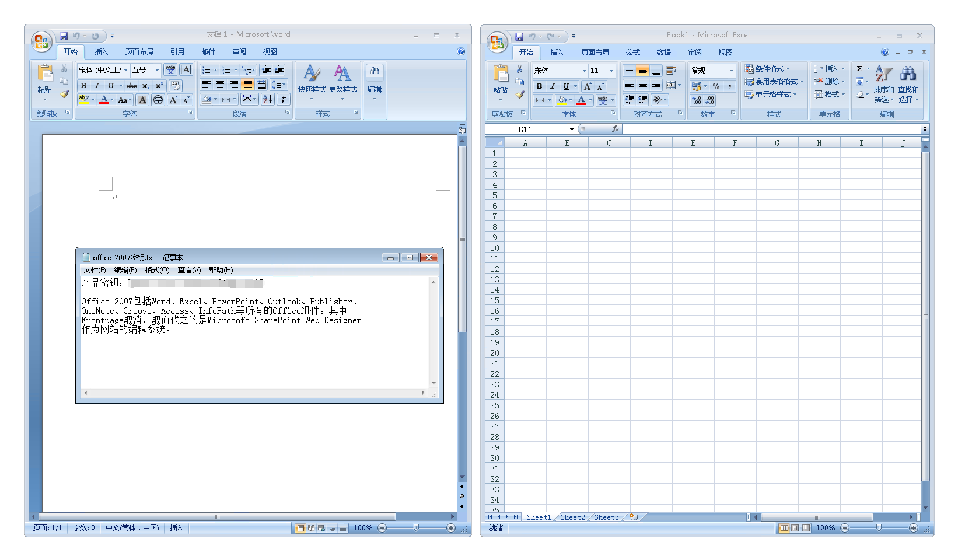Click 插入 button in Excel cells group

tap(830, 69)
